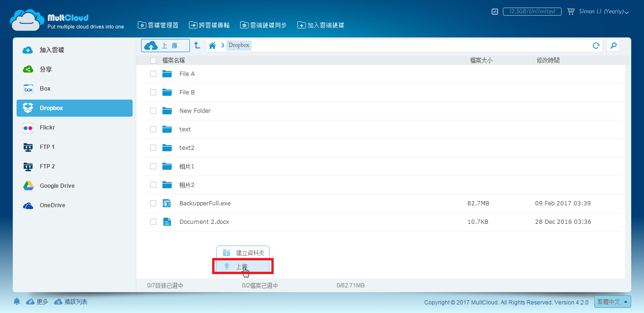Click the text folder icon
Screen dimensions: 644x313
click(x=167, y=129)
